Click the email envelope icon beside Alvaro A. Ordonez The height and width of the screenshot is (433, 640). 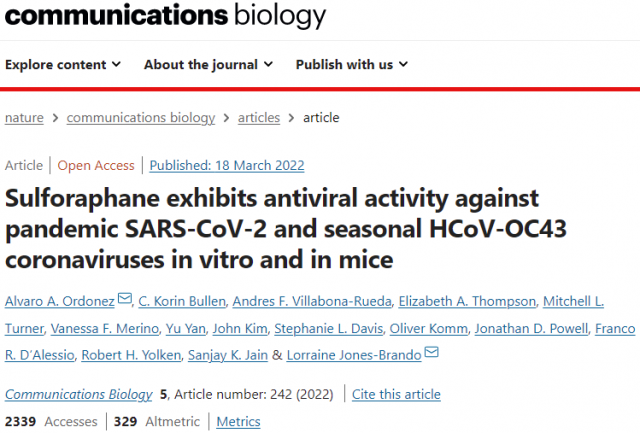pyautogui.click(x=125, y=298)
